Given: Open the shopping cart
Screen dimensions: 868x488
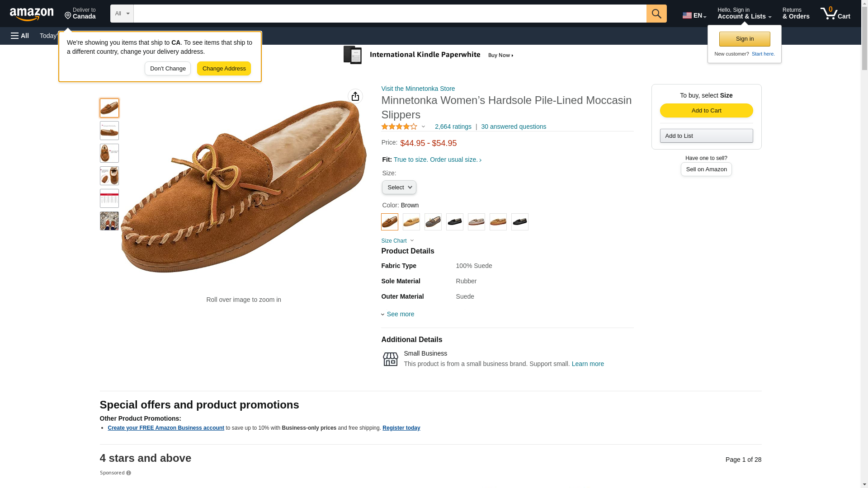Looking at the screenshot, I should click(x=835, y=14).
